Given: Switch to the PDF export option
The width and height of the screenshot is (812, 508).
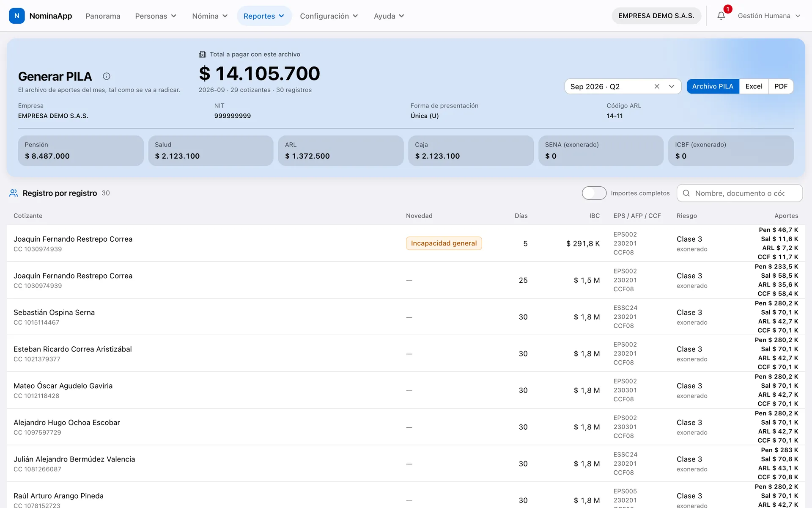Looking at the screenshot, I should [781, 86].
